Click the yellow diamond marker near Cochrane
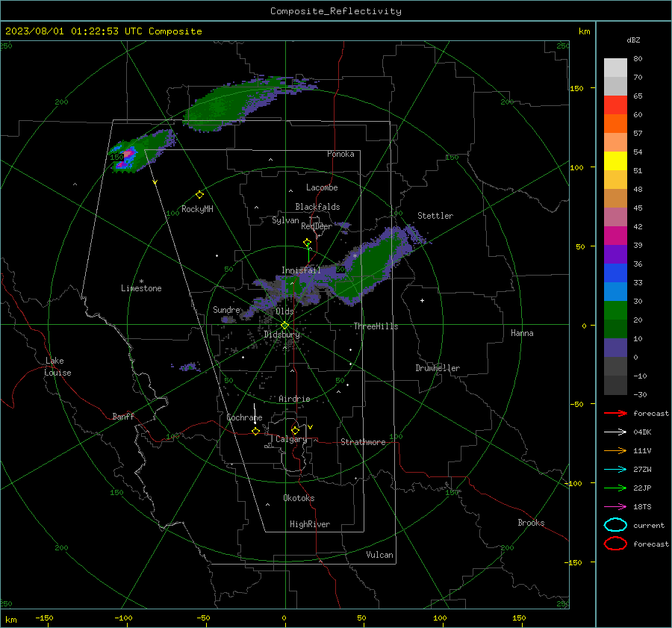Screen dimensions: 672x628 coord(256,431)
